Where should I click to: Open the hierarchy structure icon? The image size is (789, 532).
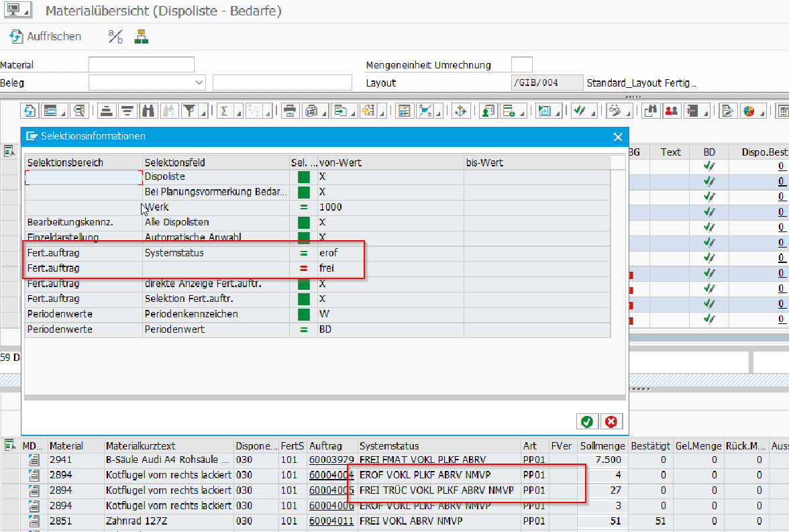point(141,36)
